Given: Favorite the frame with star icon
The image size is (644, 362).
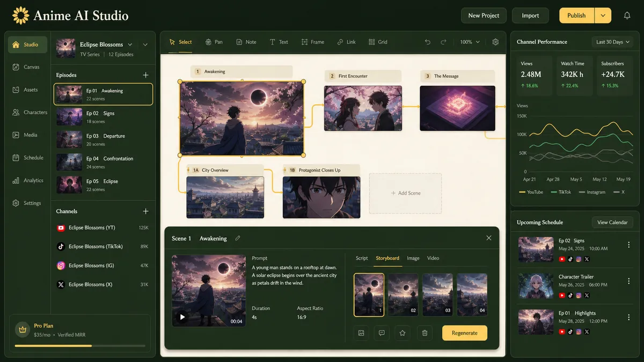Looking at the screenshot, I should click(x=402, y=333).
